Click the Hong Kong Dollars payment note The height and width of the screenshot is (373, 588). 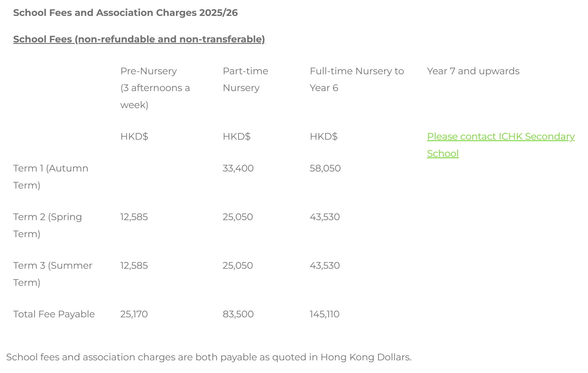pyautogui.click(x=209, y=357)
